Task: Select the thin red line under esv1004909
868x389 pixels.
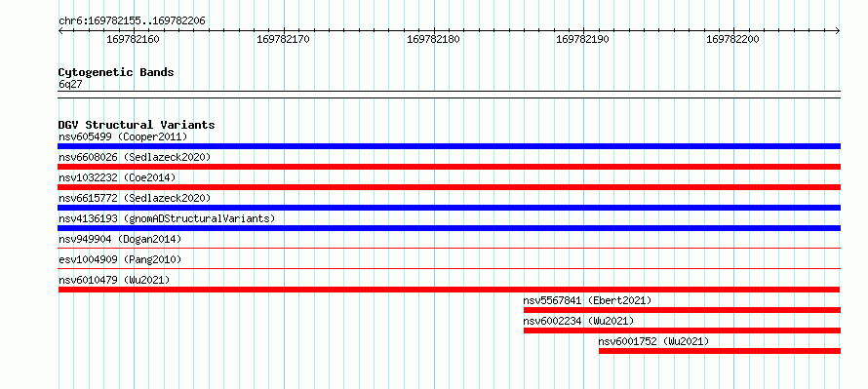Action: [449, 268]
